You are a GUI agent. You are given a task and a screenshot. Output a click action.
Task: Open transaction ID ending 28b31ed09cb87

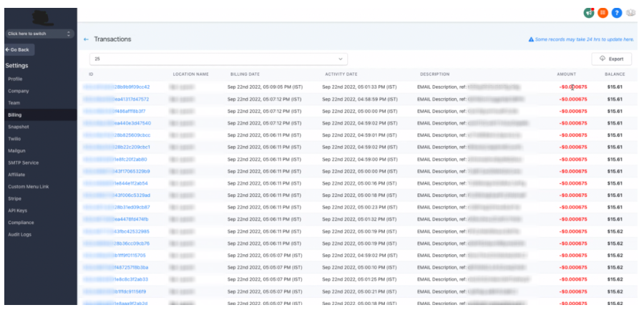click(117, 207)
